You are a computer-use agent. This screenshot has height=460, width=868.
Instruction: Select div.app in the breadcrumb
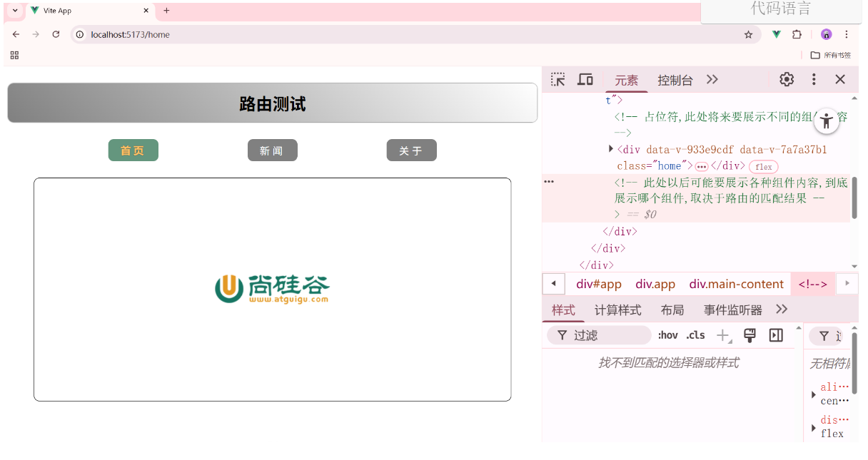(655, 284)
